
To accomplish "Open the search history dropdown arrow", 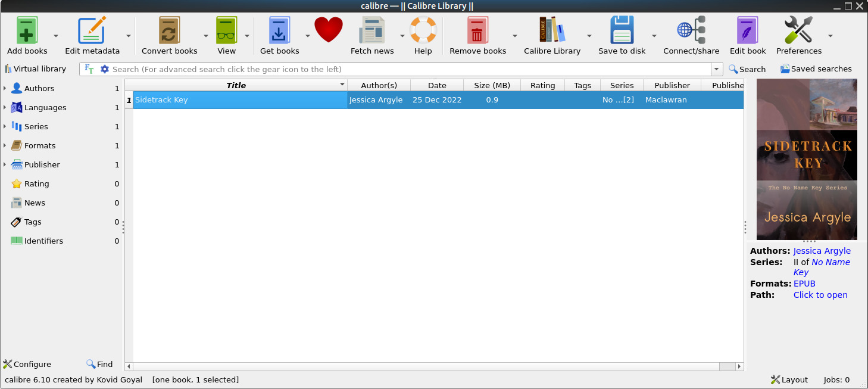I will tap(717, 69).
